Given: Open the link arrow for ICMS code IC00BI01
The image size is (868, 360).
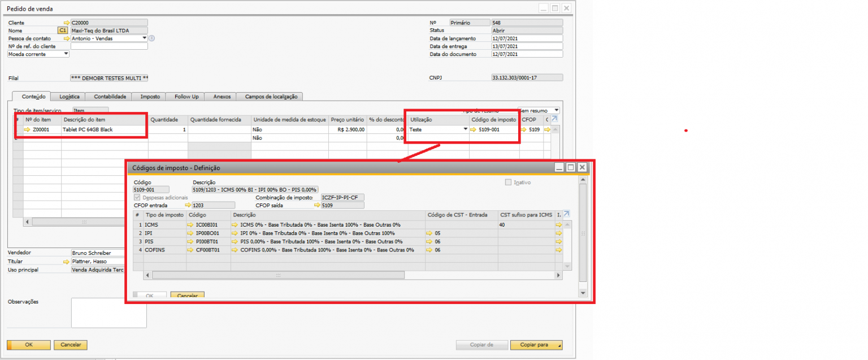Looking at the screenshot, I should (190, 225).
